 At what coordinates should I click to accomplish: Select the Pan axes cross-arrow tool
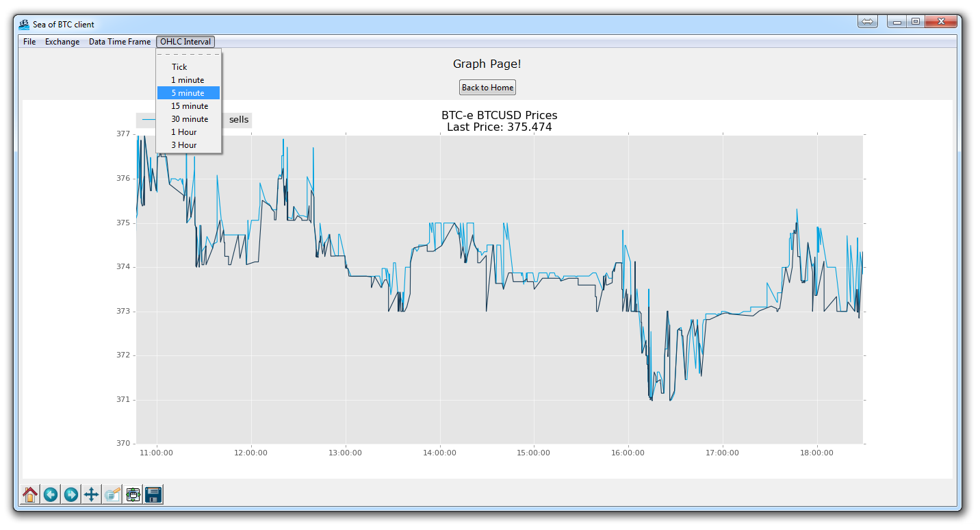pos(91,494)
